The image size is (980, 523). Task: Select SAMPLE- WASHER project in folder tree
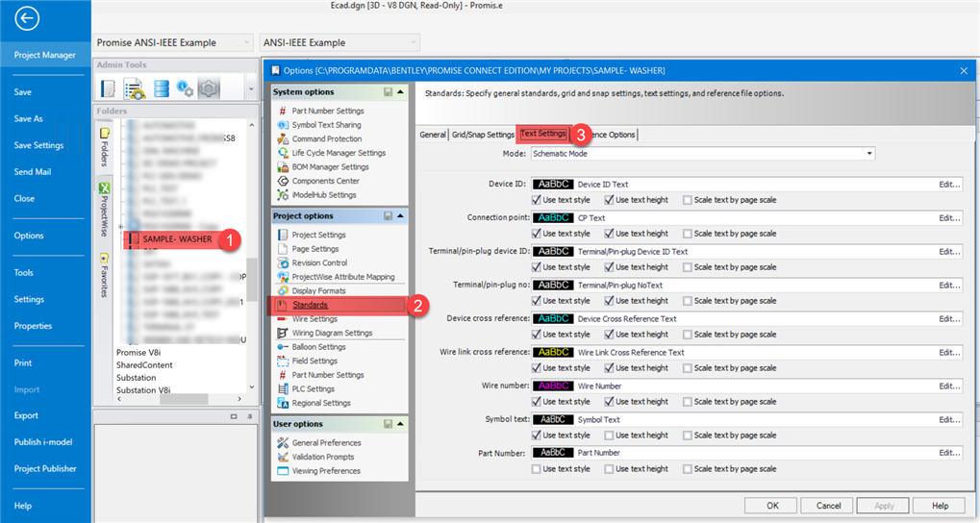coord(177,239)
